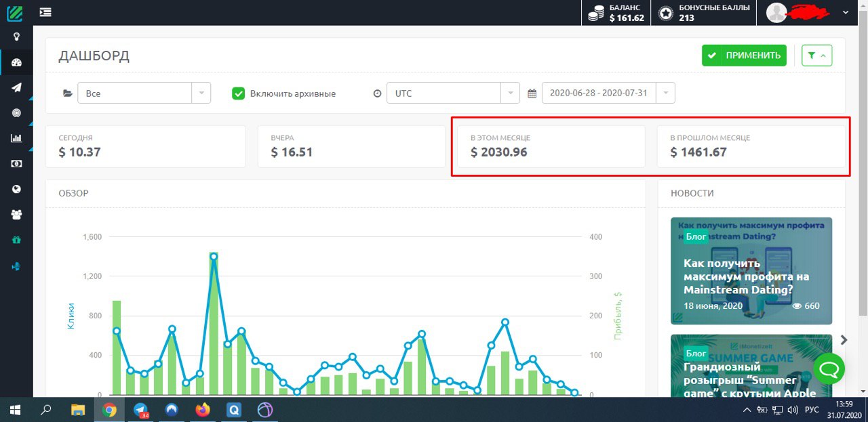This screenshot has height=422, width=868.
Task: Click the tallest chart peak data point
Action: click(x=214, y=257)
